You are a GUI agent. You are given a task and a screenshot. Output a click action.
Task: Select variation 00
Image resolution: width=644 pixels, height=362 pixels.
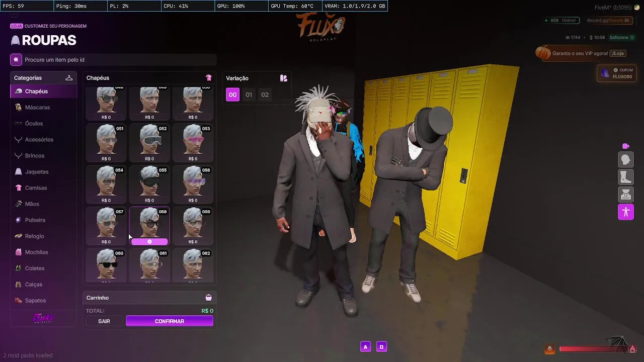tap(232, 95)
